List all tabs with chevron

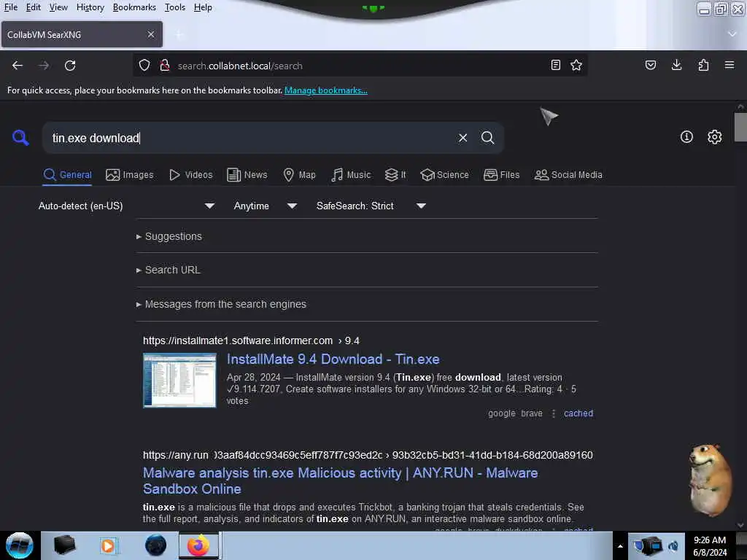pyautogui.click(x=732, y=34)
